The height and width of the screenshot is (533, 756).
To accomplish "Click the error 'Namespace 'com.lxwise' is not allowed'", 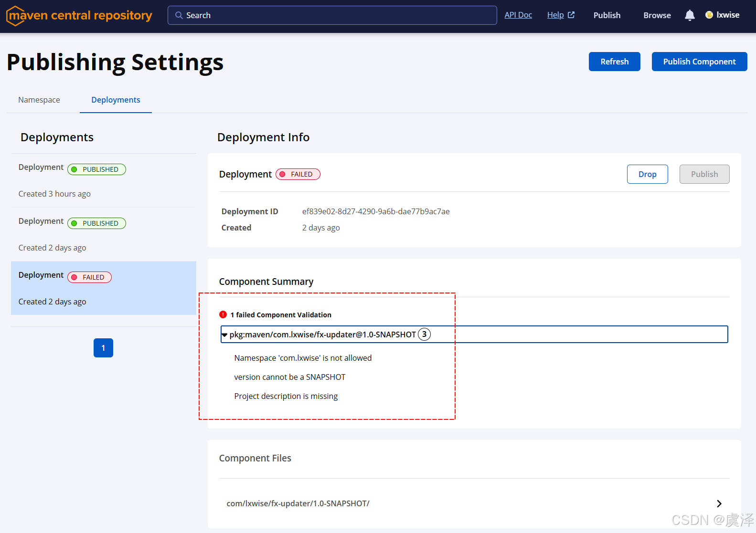I will pos(303,358).
